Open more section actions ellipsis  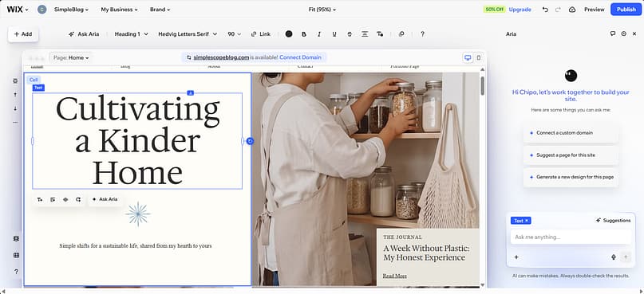pyautogui.click(x=16, y=122)
